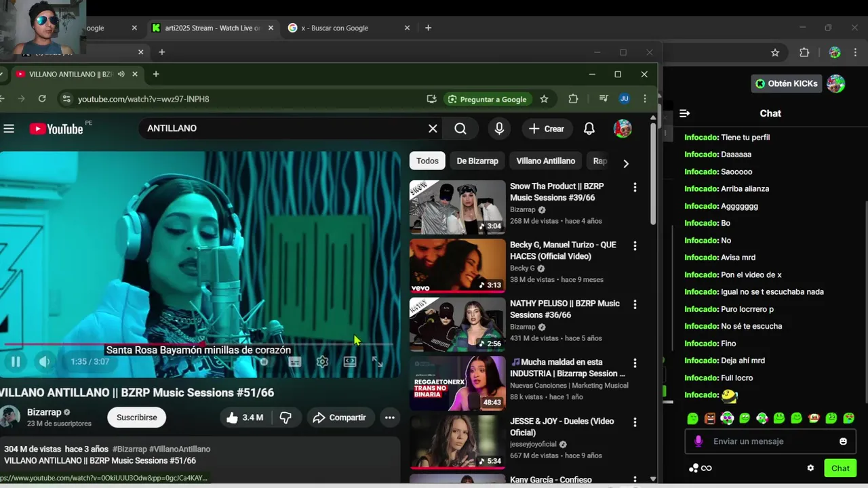Open the Bizarrap channel avatar
868x488 pixels.
[9, 417]
